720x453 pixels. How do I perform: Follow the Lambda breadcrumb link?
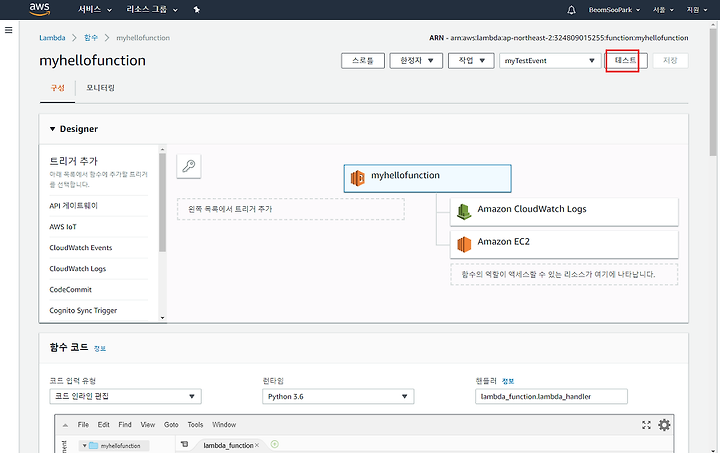pyautogui.click(x=52, y=38)
